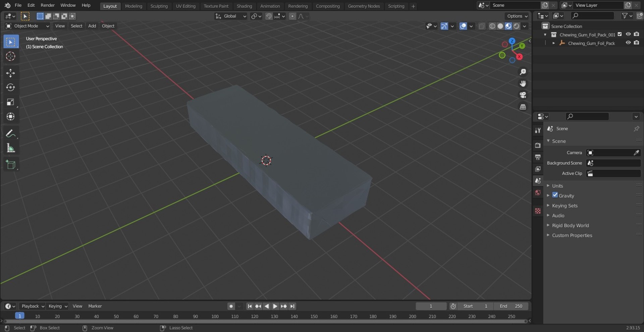Click the pan view hand icon
Viewport: 644px width, 332px height.
[x=523, y=83]
